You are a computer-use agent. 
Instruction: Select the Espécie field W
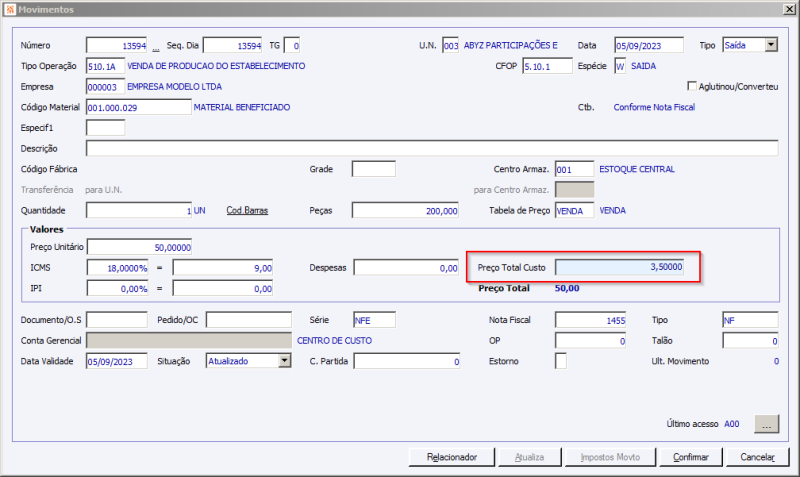[620, 66]
